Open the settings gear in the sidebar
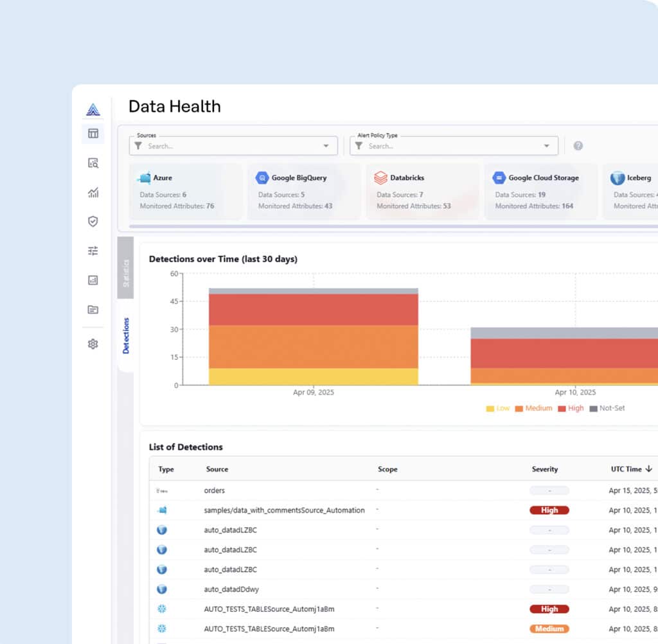 click(x=93, y=344)
